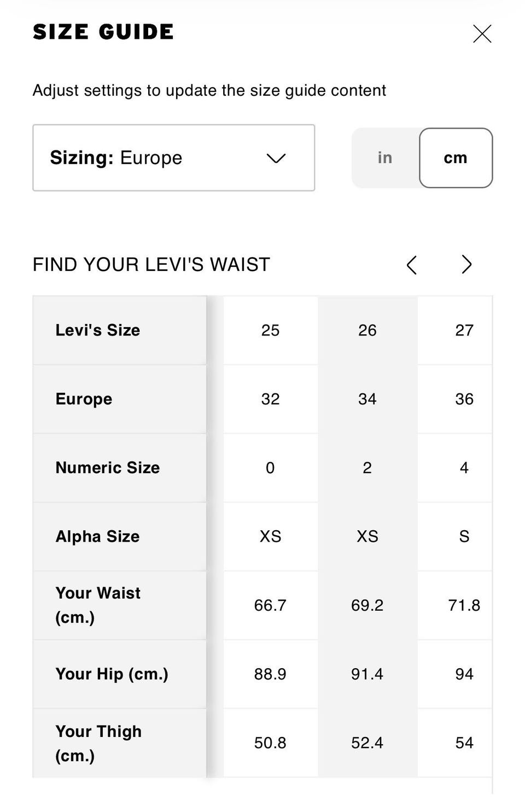525x812 pixels.
Task: Click Levi's Size 27 cell
Action: point(464,330)
